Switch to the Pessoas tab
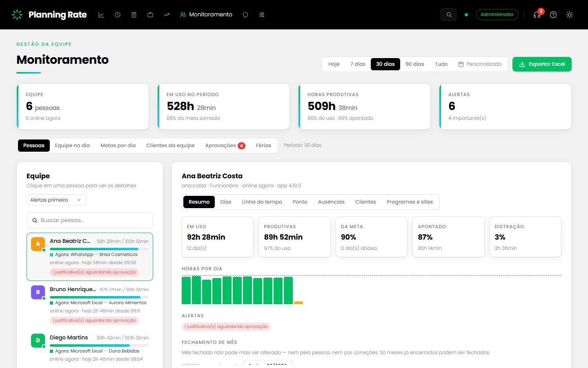 [34, 146]
